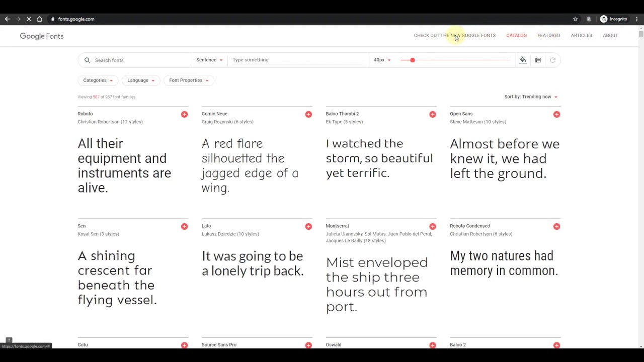Screen dimensions: 644x362
Task: Add Montserrat font with plus icon
Action: click(433, 226)
